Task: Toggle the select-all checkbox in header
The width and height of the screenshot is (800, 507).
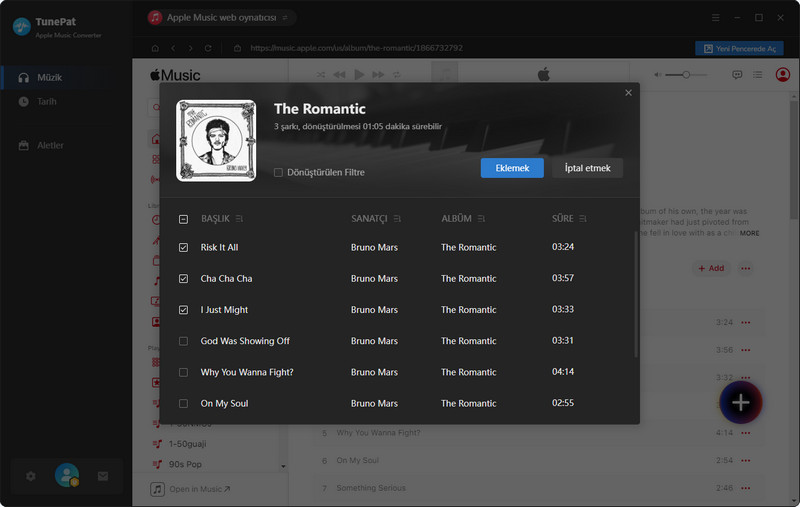Action: (x=183, y=219)
